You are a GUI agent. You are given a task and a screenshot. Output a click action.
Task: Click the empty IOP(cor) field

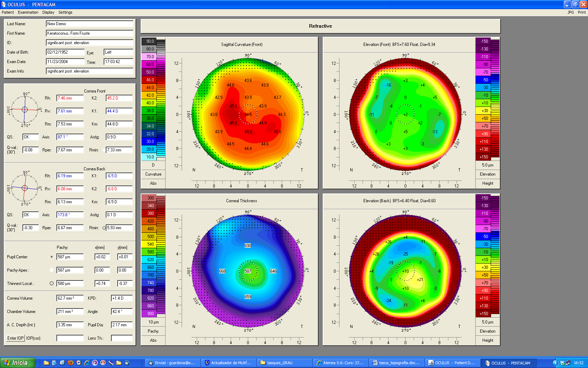point(70,338)
